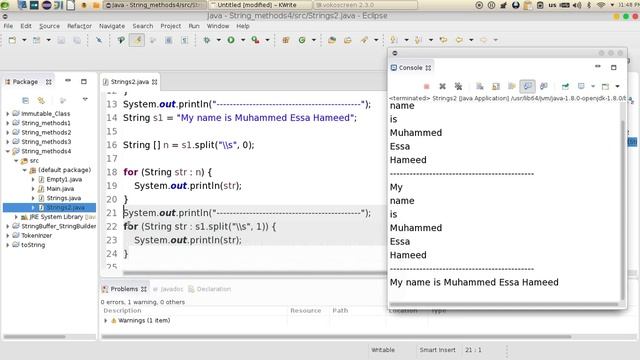
Task: Click Remove Launch X icon in Console
Action: [x=442, y=87]
